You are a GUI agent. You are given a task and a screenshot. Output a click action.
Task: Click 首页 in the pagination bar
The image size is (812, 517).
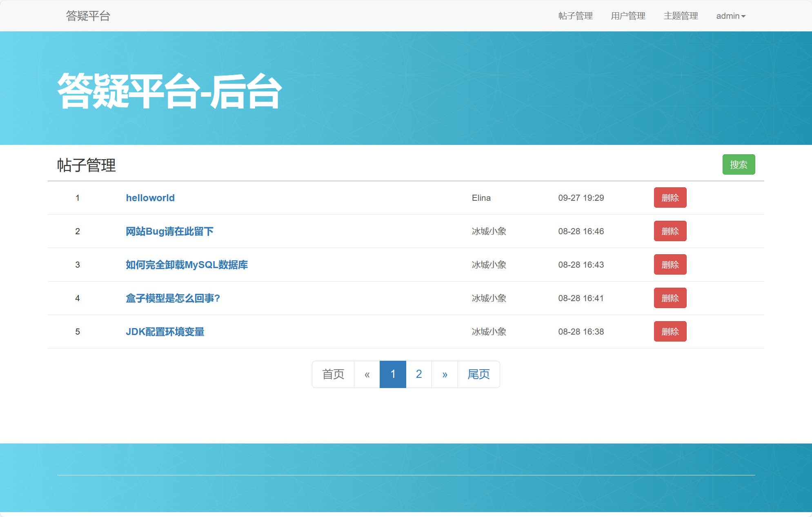click(333, 374)
